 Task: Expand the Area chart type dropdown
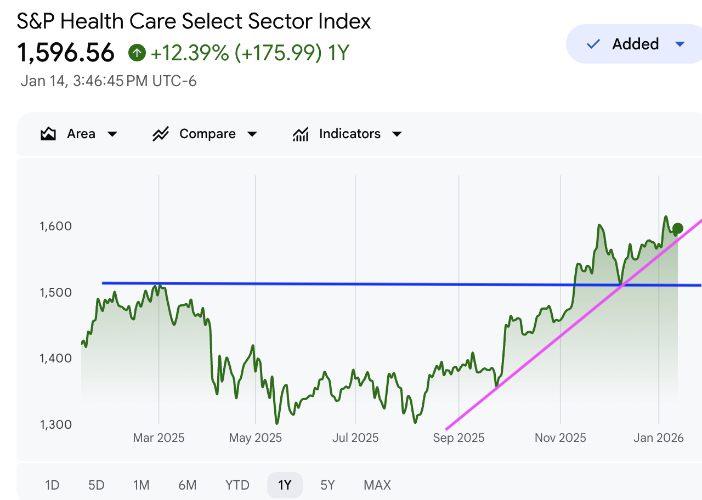[x=112, y=134]
